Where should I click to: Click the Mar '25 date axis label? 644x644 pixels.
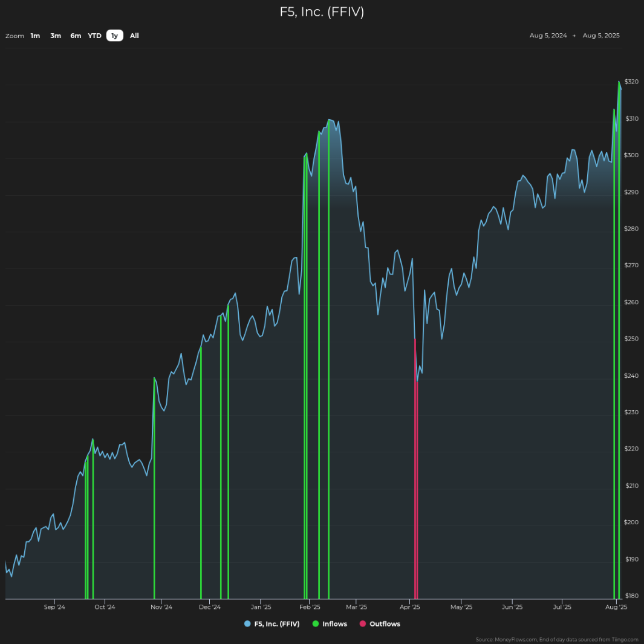(357, 607)
